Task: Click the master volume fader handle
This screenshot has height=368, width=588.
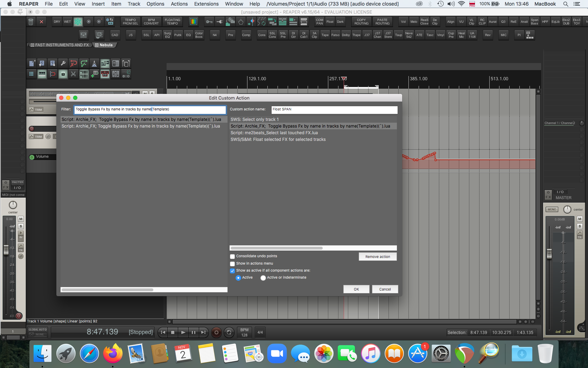Action: [549, 254]
